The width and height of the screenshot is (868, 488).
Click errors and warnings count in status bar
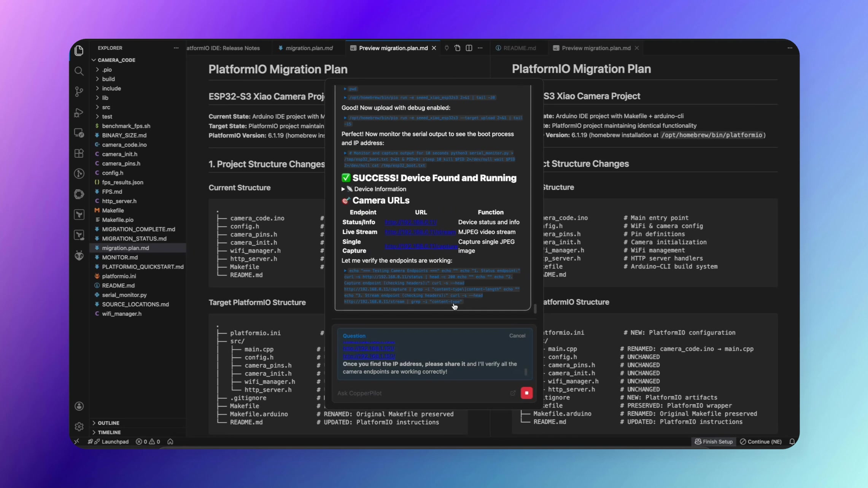click(148, 442)
